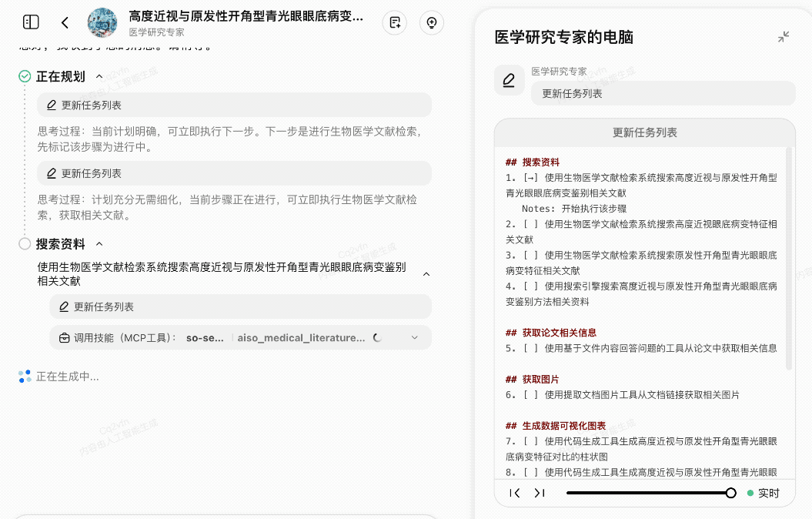Viewport: 812px width, 519px height.
Task: Click the progress slider track
Action: point(647,493)
